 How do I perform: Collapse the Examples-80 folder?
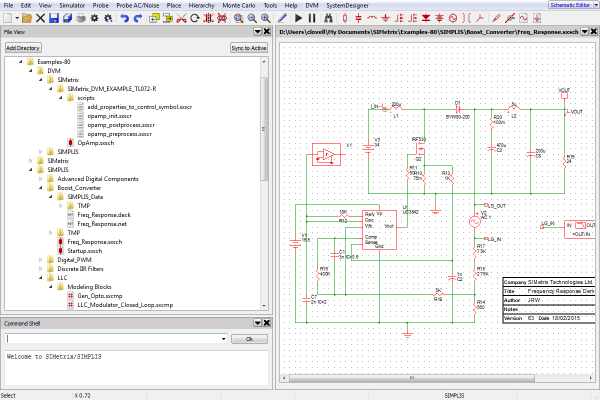point(21,62)
